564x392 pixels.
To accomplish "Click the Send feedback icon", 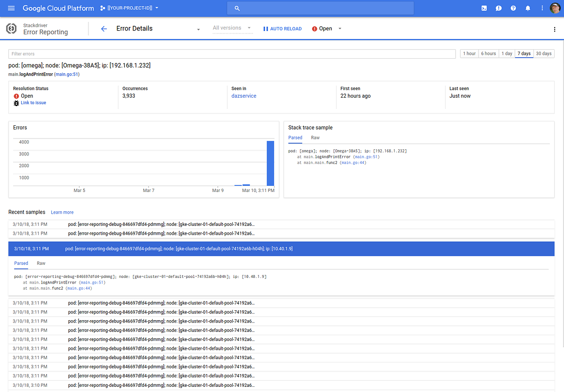I will click(499, 8).
